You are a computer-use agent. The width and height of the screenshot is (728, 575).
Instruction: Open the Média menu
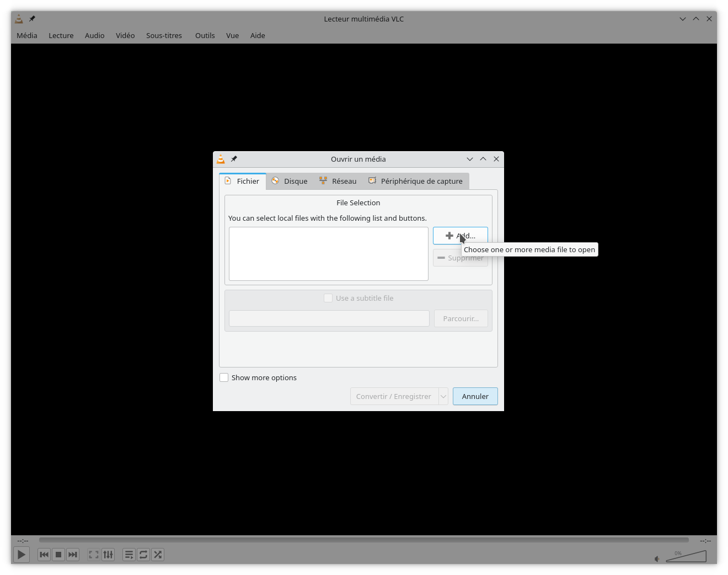point(27,35)
